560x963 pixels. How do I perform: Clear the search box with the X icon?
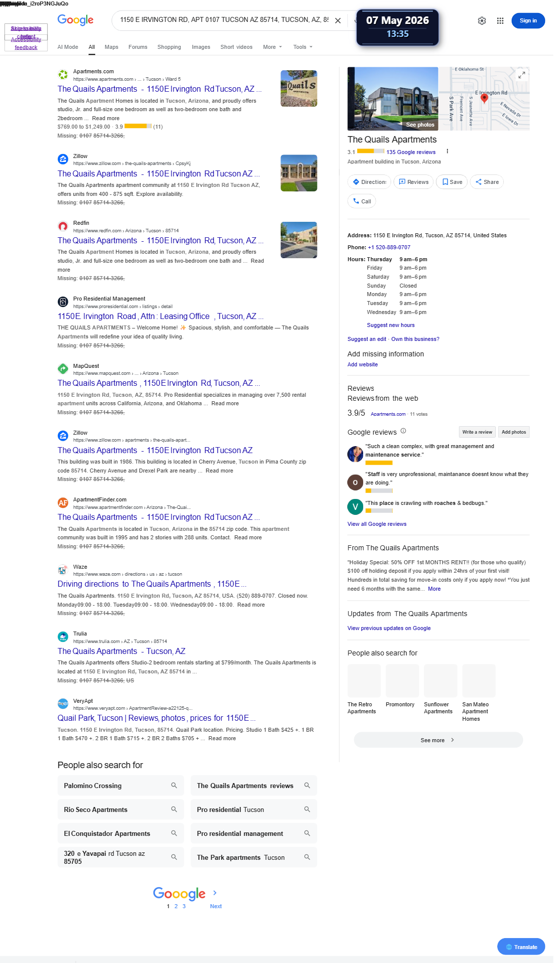click(x=338, y=20)
